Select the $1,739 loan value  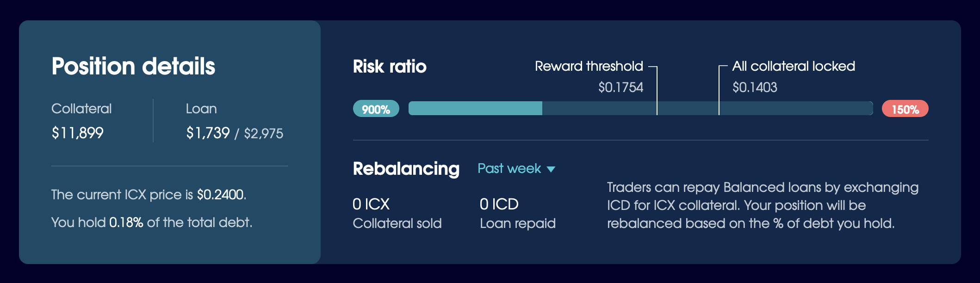(x=208, y=133)
